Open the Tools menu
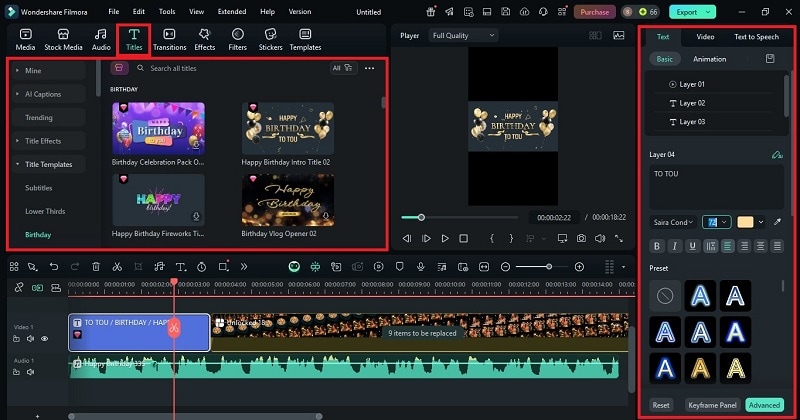800x420 pixels. click(x=167, y=11)
